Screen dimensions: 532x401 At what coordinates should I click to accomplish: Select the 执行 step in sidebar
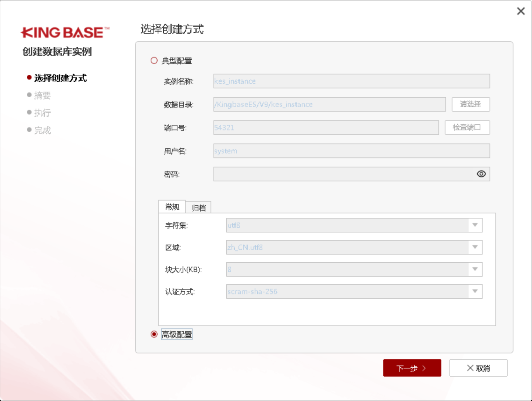pos(42,113)
